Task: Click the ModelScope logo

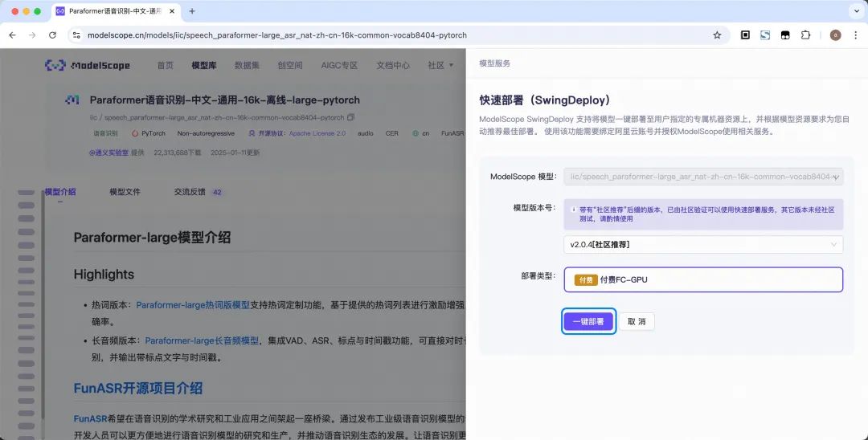Action: 88,65
